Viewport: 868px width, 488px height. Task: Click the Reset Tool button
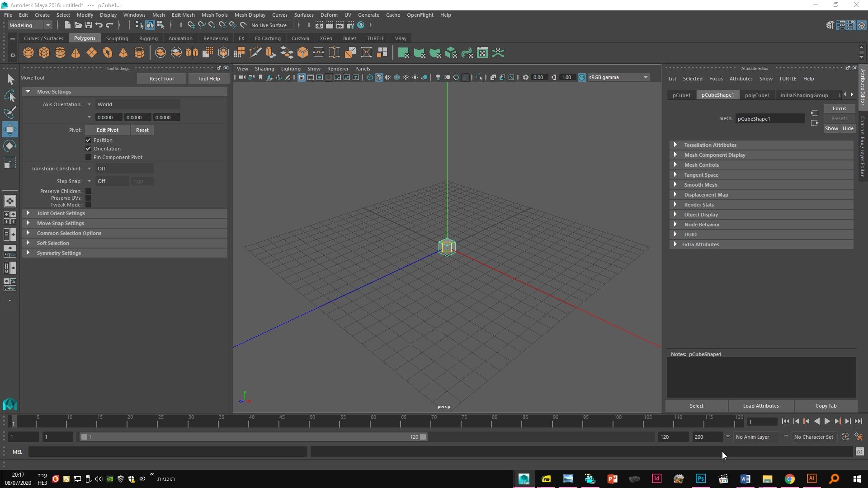tap(161, 79)
